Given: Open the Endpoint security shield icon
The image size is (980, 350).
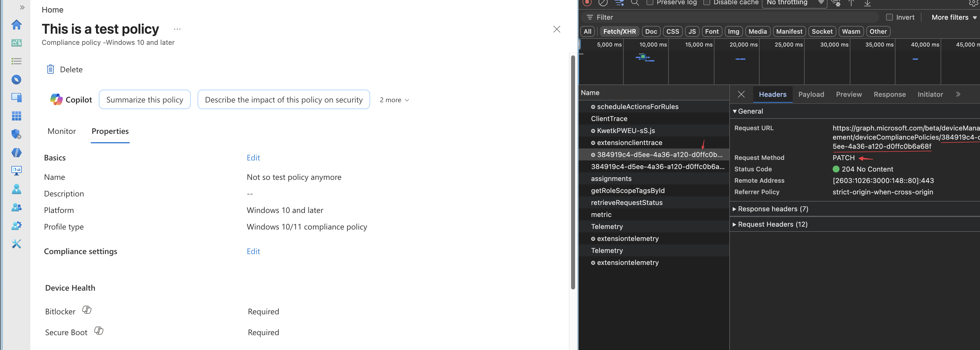Looking at the screenshot, I should point(16,134).
